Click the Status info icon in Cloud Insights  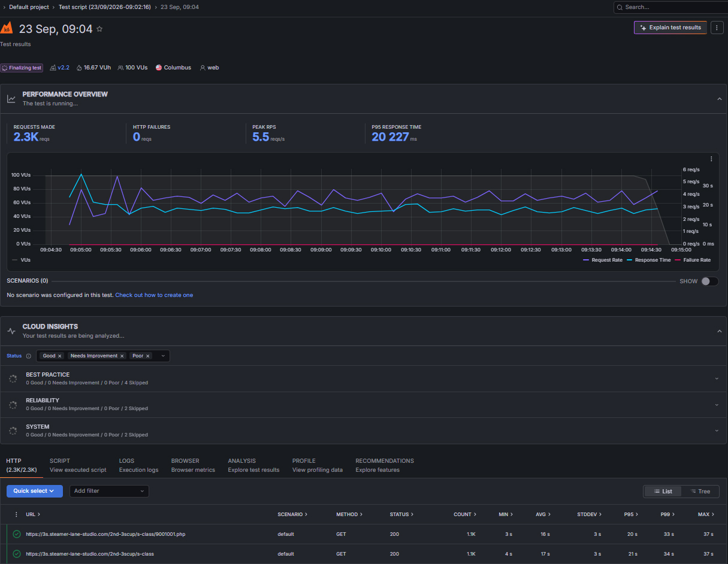pos(28,356)
